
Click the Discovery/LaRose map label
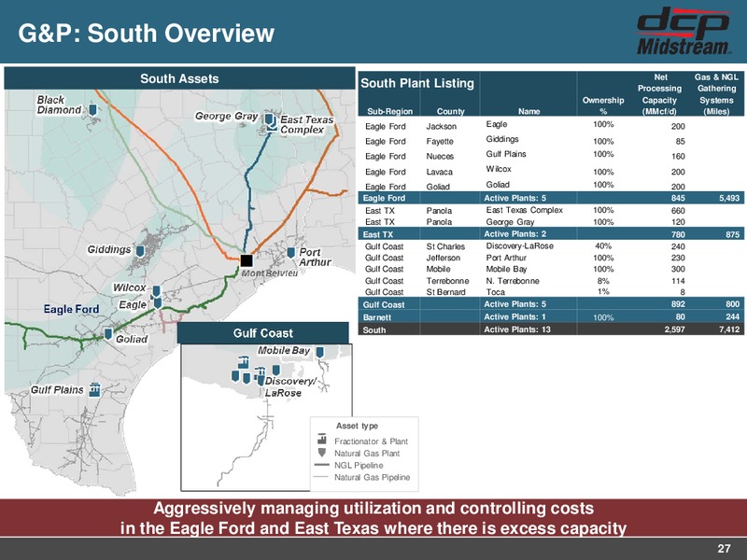pyautogui.click(x=289, y=386)
